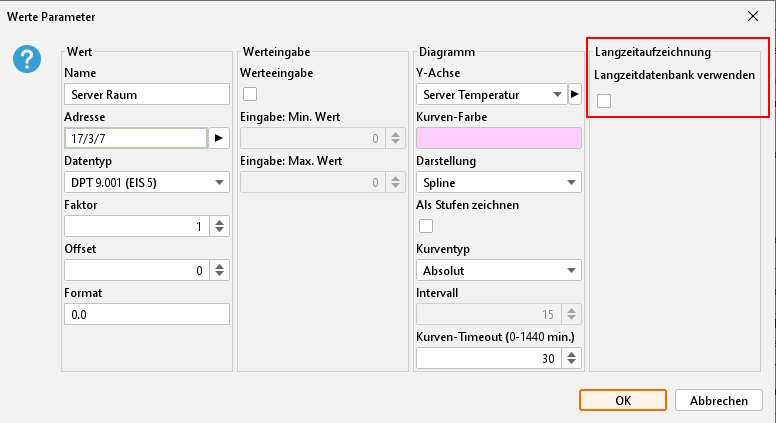This screenshot has width=776, height=423.
Task: Click the Kurven-Timeout spinner arrows
Action: pos(571,358)
